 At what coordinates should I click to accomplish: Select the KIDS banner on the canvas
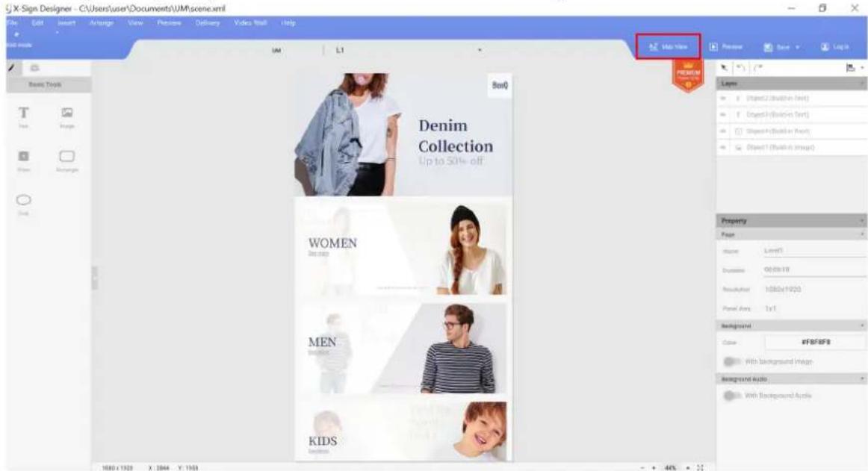[x=401, y=431]
